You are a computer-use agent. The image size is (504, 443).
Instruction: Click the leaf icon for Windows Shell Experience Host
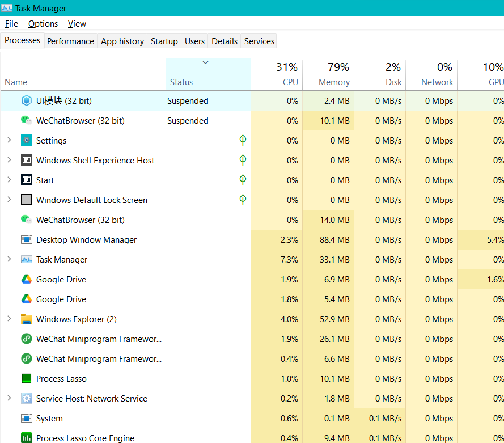pos(243,160)
